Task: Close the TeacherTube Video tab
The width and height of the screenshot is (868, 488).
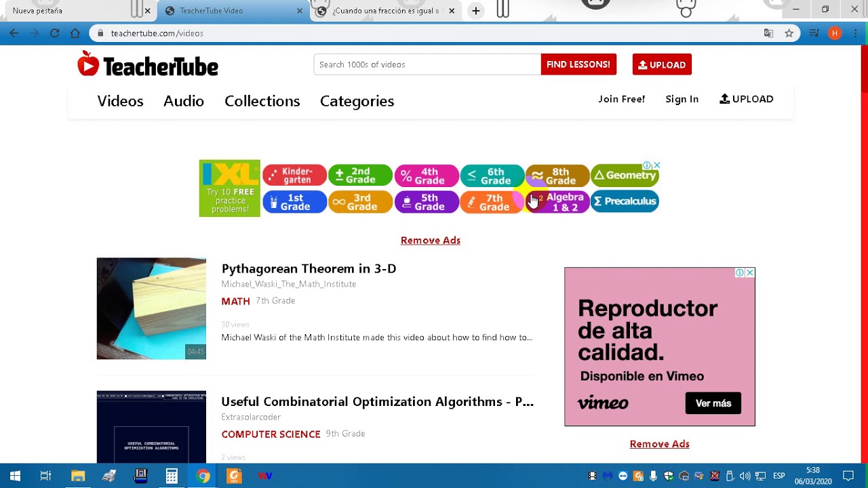Action: tap(300, 11)
